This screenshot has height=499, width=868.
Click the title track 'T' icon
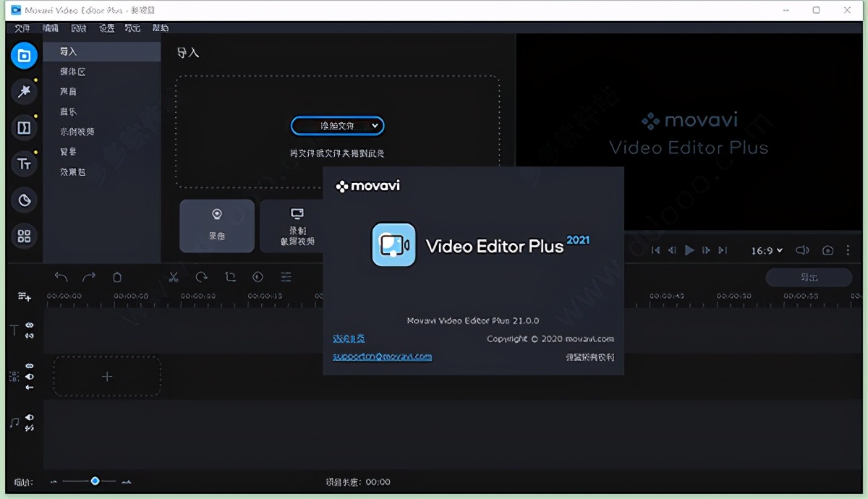click(x=14, y=330)
